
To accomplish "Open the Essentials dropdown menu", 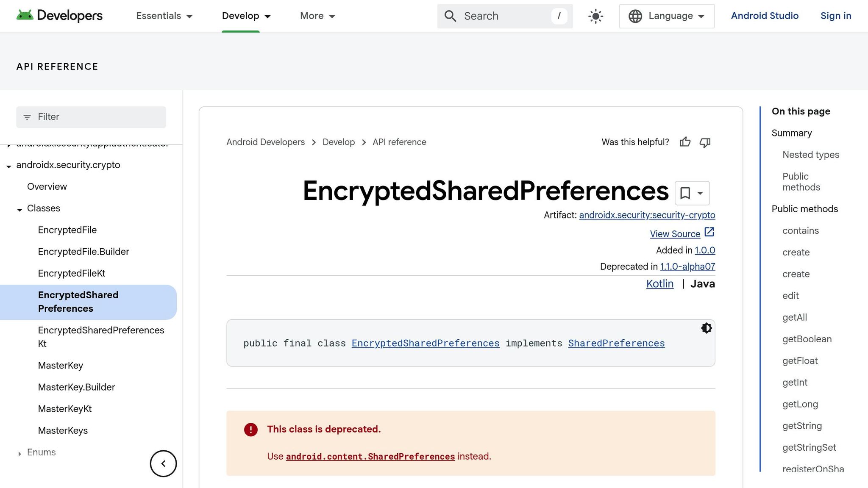I will coord(164,16).
